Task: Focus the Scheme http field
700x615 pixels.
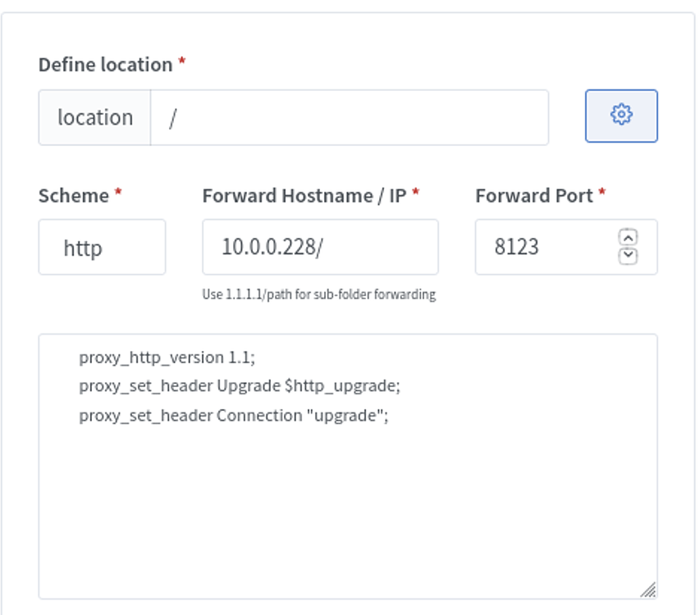Action: click(102, 247)
